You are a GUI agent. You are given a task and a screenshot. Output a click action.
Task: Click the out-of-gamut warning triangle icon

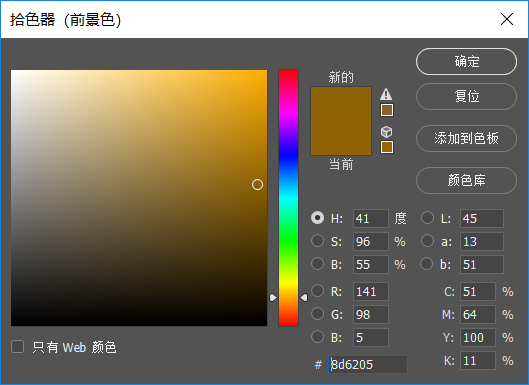pyautogui.click(x=386, y=94)
